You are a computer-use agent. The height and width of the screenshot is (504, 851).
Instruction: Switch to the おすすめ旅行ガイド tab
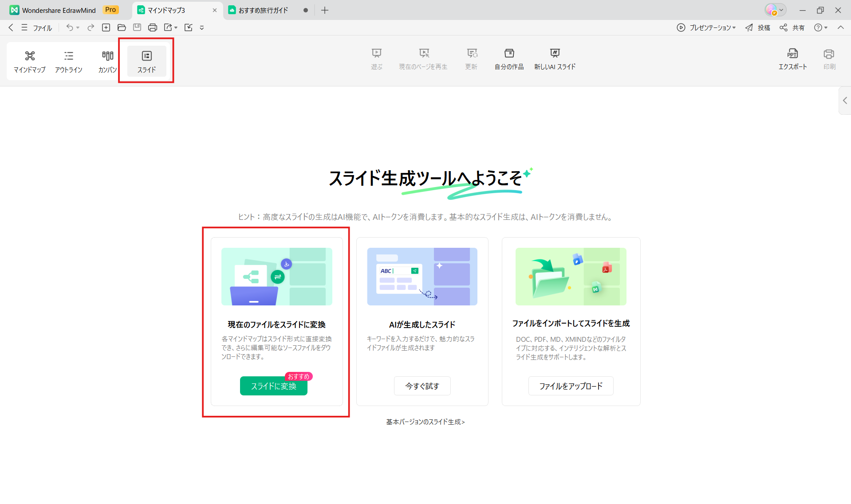pos(263,10)
